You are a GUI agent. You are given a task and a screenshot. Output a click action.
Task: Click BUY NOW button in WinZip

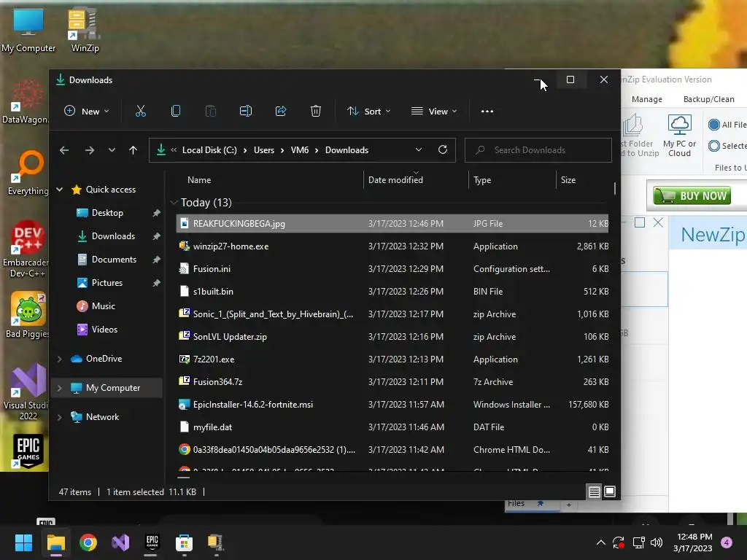coord(692,195)
